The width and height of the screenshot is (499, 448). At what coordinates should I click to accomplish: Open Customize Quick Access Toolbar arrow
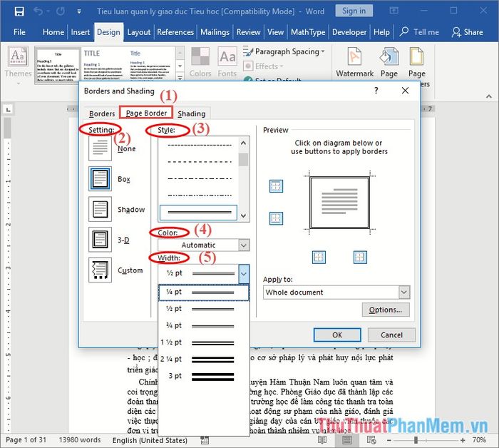point(79,12)
